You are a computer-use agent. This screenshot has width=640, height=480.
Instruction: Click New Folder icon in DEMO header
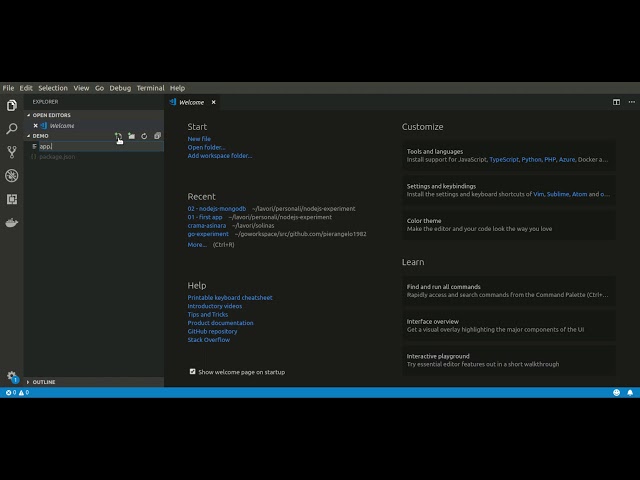coord(131,136)
